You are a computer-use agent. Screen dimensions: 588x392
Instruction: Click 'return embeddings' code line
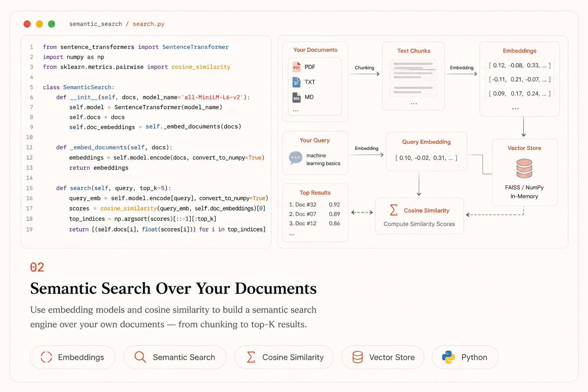click(99, 168)
